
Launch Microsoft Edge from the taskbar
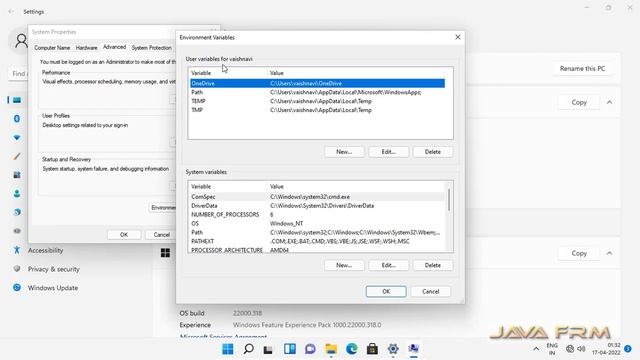351,349
